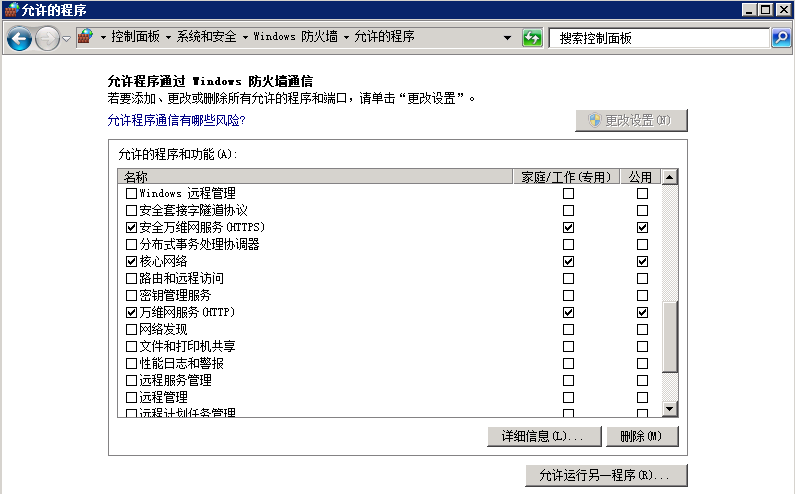Enable the 网络发现 name checkbox

click(x=131, y=329)
